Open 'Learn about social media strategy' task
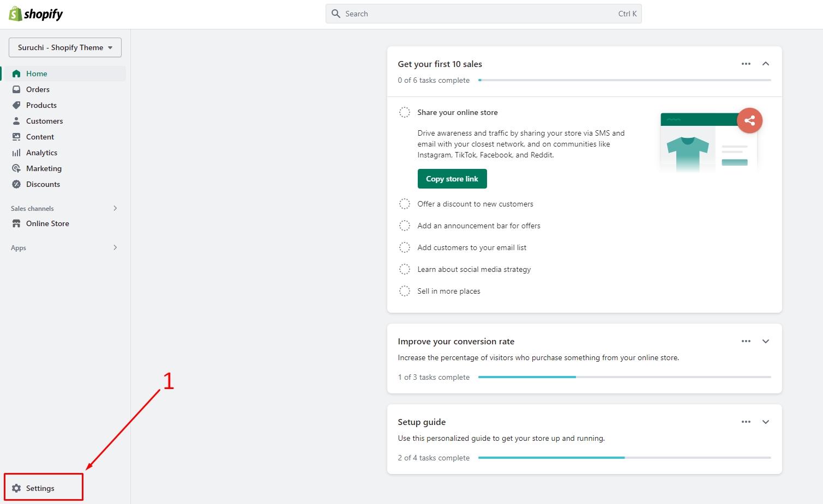The width and height of the screenshot is (823, 504). [x=474, y=269]
